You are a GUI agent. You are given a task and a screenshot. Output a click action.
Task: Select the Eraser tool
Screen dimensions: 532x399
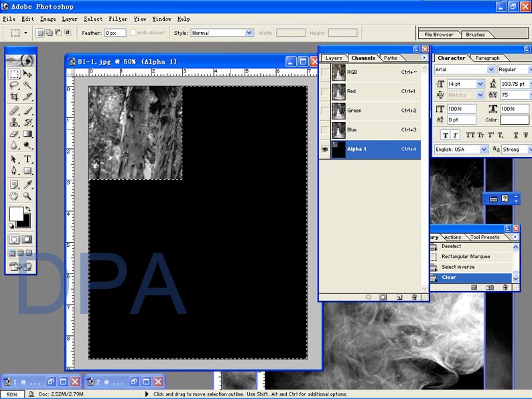point(14,134)
